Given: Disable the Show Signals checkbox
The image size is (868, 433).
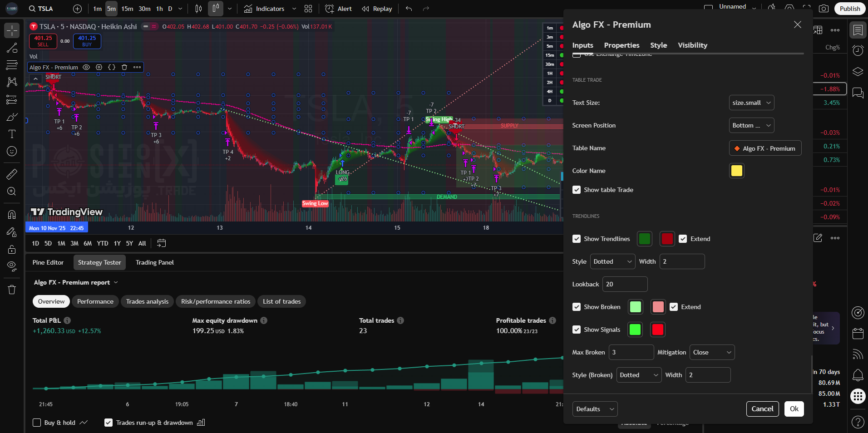Looking at the screenshot, I should click(577, 330).
